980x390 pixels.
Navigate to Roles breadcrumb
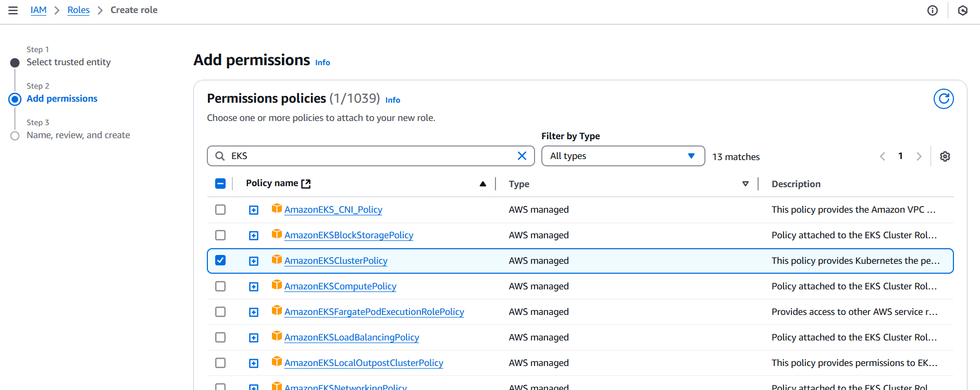tap(79, 10)
